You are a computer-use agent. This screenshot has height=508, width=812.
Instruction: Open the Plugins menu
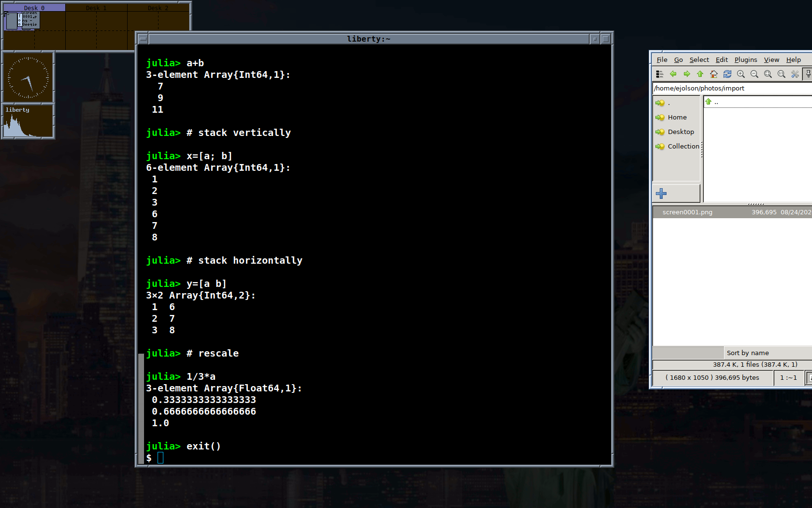click(x=745, y=60)
